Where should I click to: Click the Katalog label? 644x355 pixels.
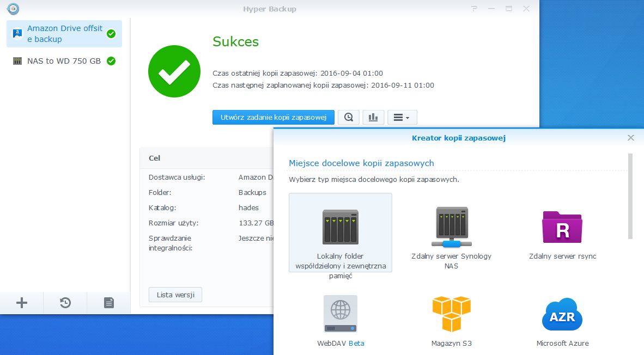(x=162, y=207)
